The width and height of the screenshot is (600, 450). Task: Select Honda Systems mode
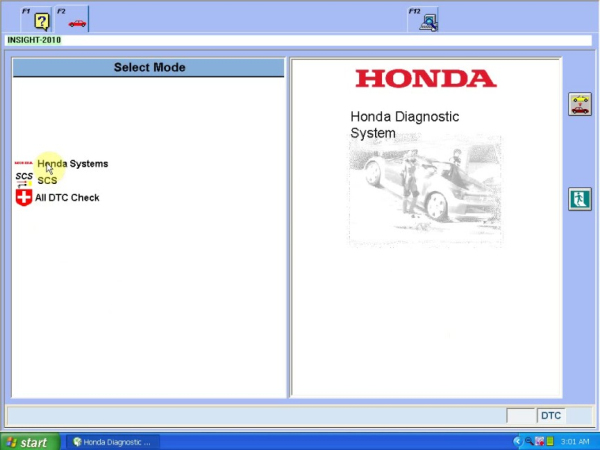coord(73,164)
